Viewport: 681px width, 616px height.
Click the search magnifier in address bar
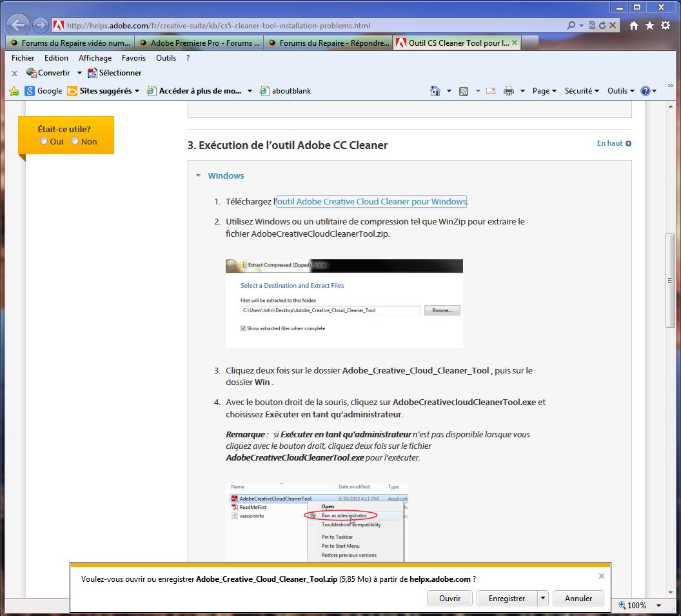click(x=571, y=25)
